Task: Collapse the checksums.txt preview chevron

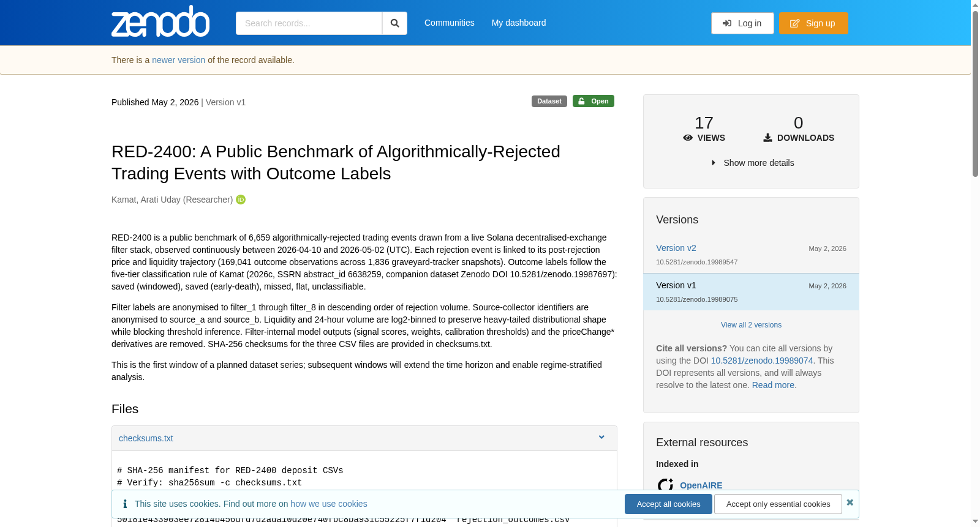Action: [601, 438]
